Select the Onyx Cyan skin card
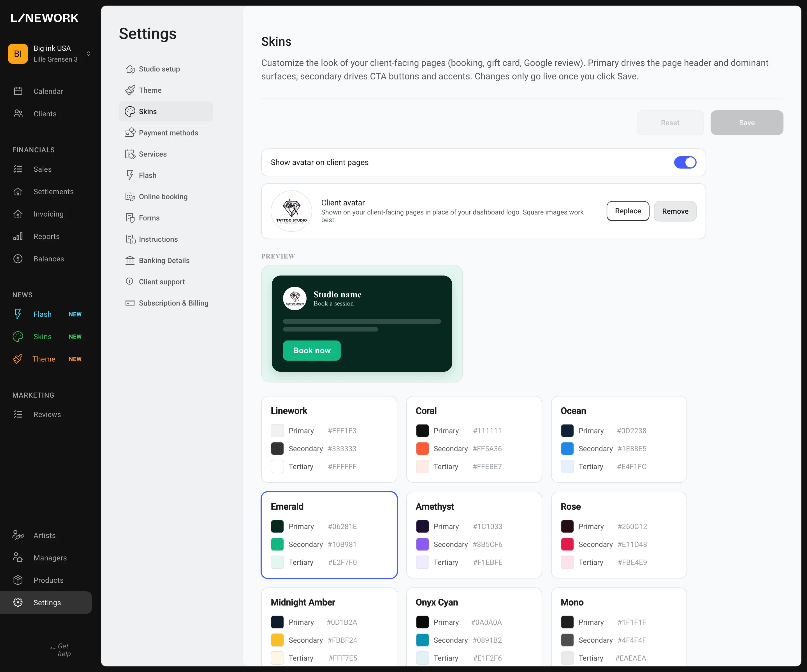 (x=474, y=627)
